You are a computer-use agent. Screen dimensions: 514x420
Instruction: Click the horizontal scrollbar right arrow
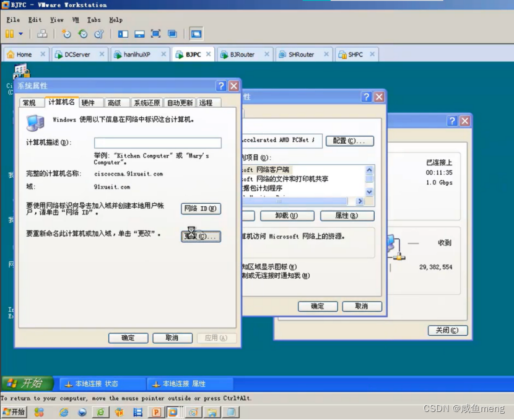[x=360, y=201]
